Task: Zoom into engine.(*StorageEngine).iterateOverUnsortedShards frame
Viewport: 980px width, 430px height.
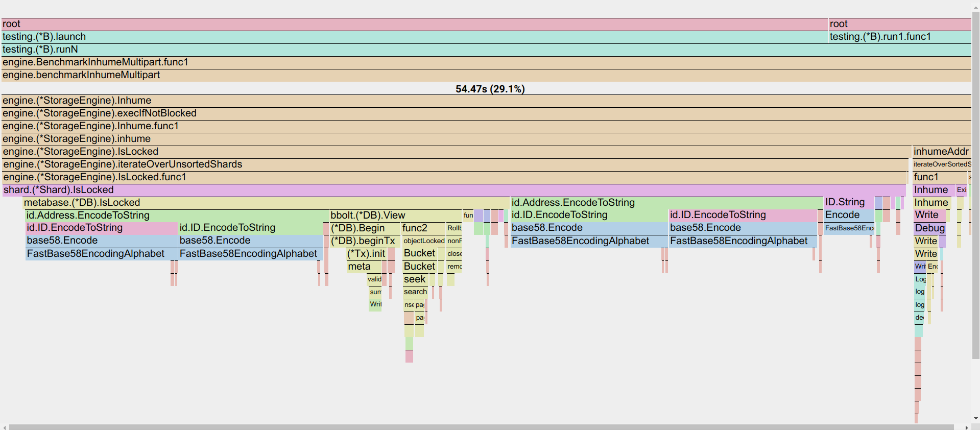Action: click(455, 164)
